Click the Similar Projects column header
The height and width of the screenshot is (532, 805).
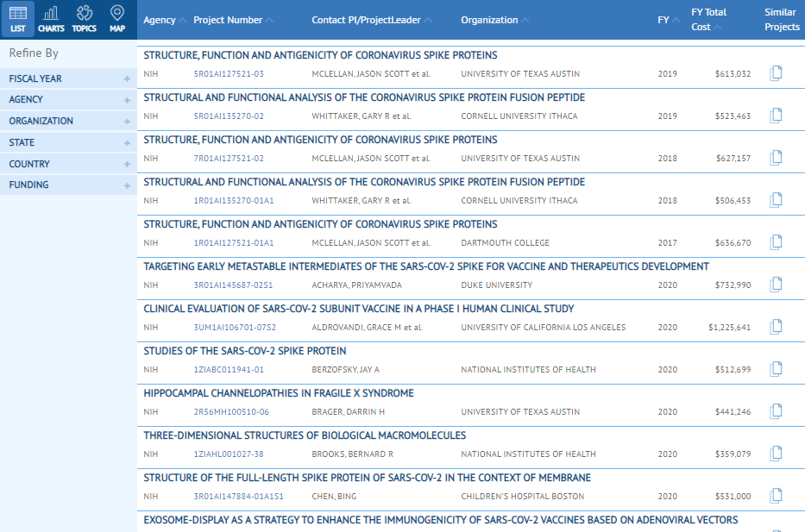pyautogui.click(x=782, y=20)
